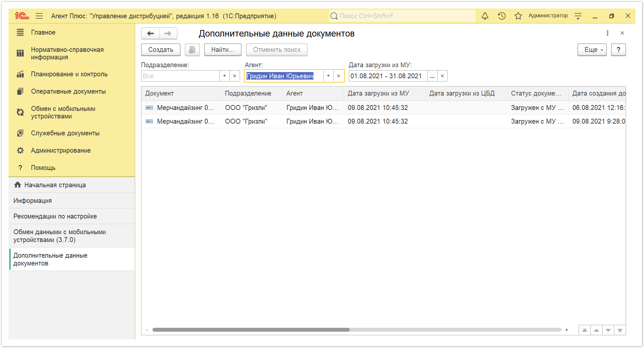Image resolution: width=644 pixels, height=348 pixels.
Task: Open favorites star icon
Action: [x=518, y=16]
